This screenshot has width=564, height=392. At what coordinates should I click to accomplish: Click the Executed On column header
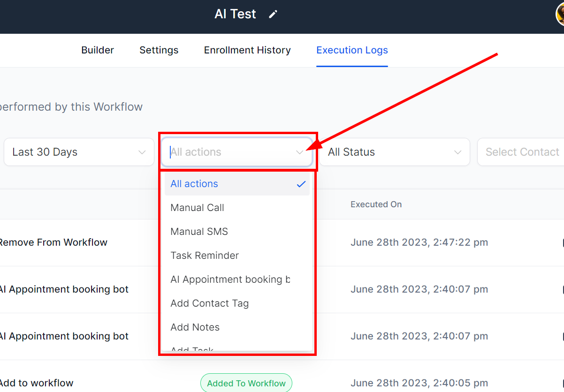click(x=376, y=204)
